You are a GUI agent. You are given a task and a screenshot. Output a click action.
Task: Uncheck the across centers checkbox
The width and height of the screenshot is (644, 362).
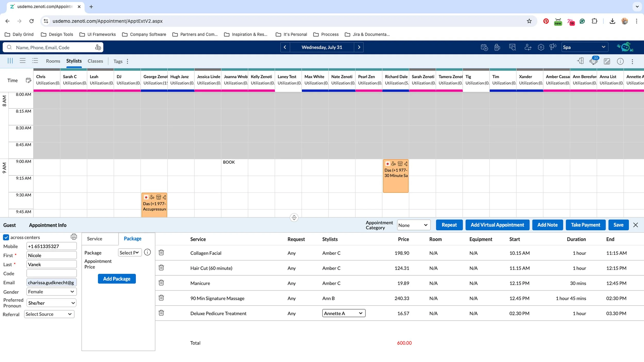point(6,237)
